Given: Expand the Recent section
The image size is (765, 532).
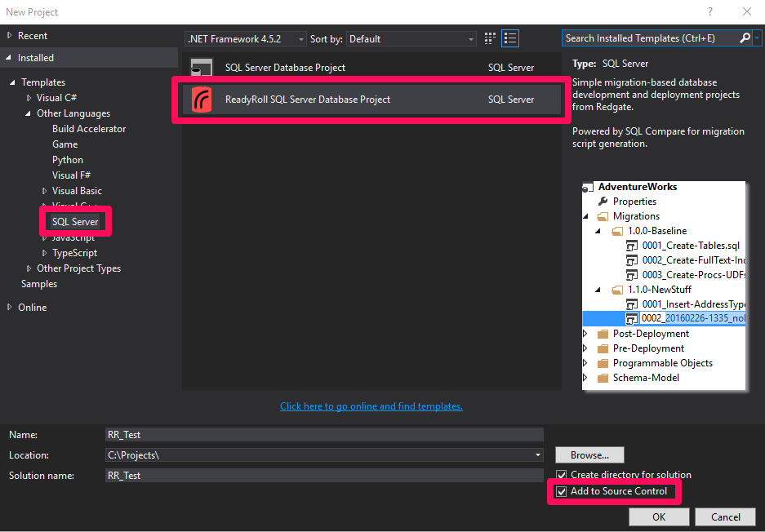Looking at the screenshot, I should pyautogui.click(x=9, y=36).
